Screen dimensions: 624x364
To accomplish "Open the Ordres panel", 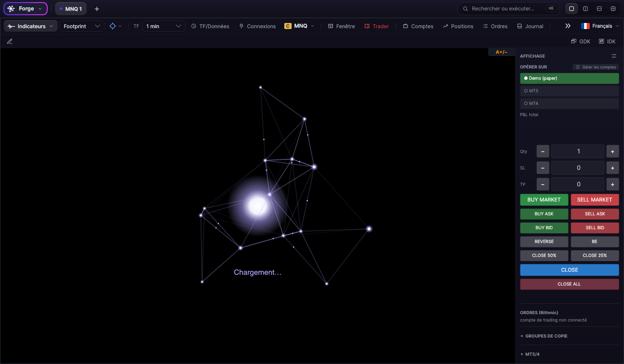I will pyautogui.click(x=495, y=26).
